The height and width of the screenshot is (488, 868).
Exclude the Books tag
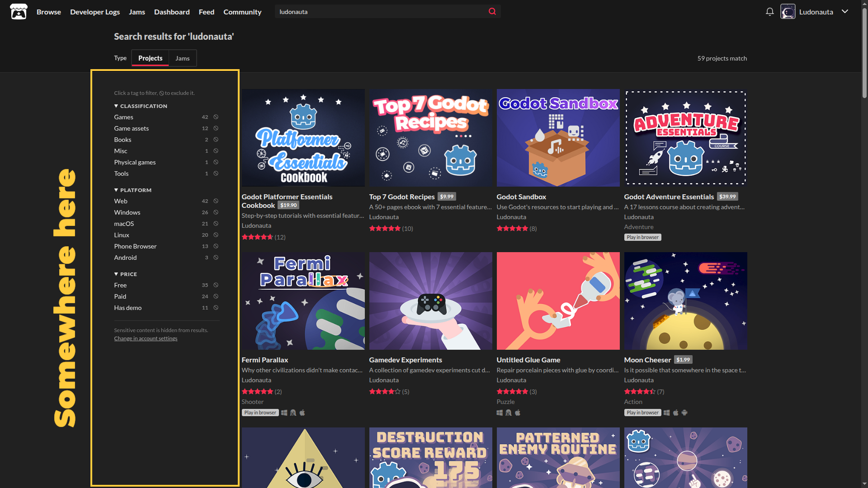[x=216, y=140]
